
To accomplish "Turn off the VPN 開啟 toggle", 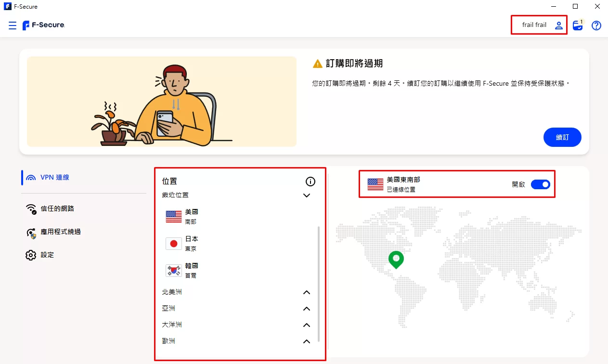I will [x=540, y=184].
